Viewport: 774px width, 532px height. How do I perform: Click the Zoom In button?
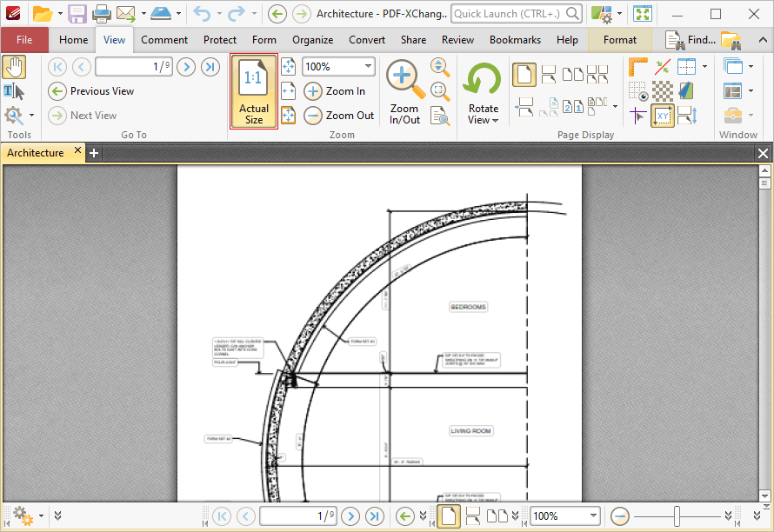coord(335,91)
